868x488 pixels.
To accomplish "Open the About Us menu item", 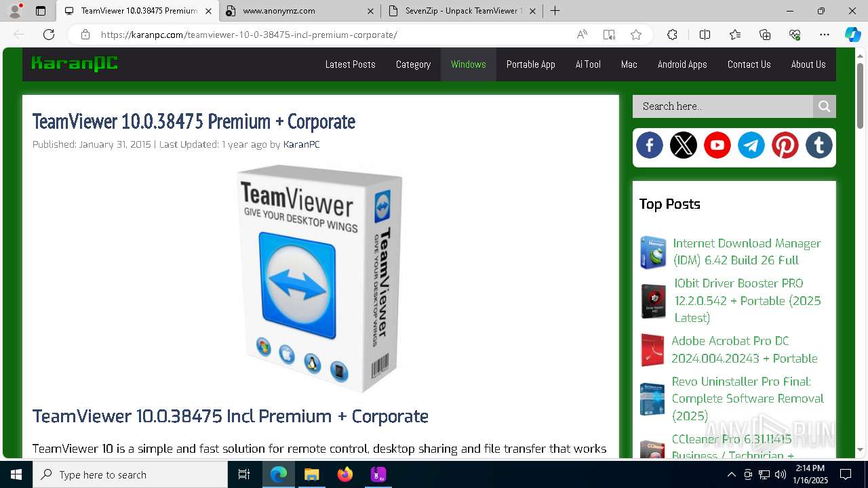I will pyautogui.click(x=808, y=64).
